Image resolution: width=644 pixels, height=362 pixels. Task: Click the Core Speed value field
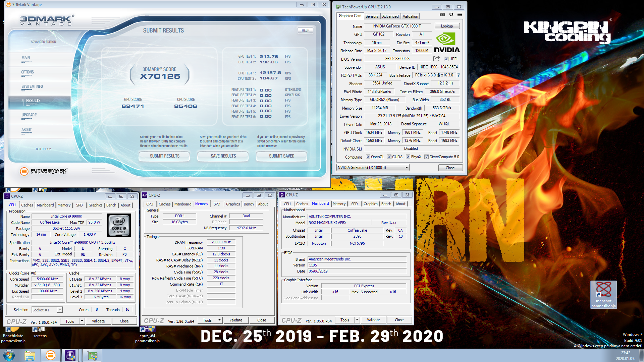(x=47, y=279)
